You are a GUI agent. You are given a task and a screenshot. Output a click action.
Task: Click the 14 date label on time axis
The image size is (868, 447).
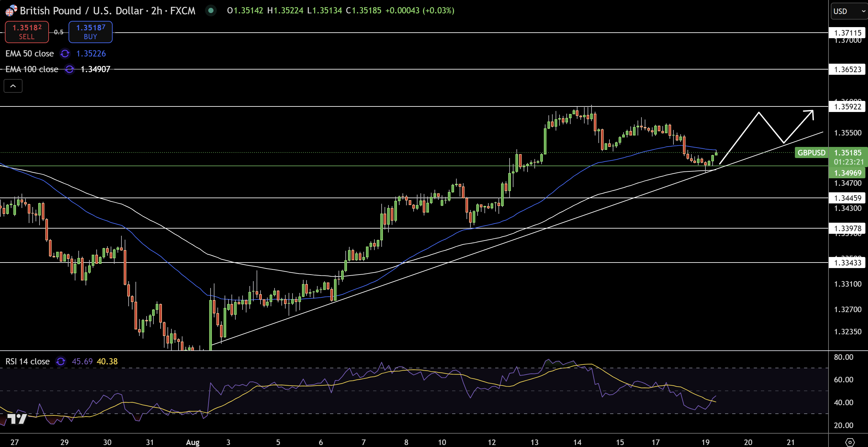pyautogui.click(x=577, y=442)
